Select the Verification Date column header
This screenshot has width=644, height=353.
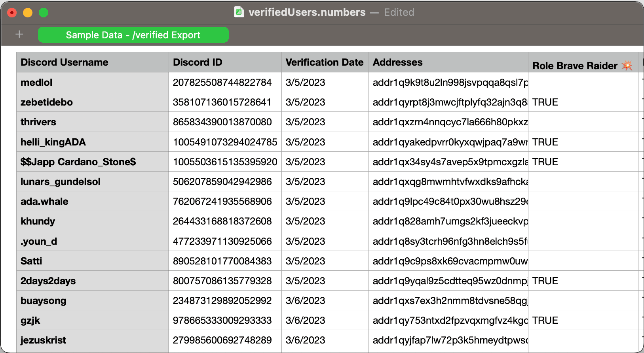click(325, 62)
